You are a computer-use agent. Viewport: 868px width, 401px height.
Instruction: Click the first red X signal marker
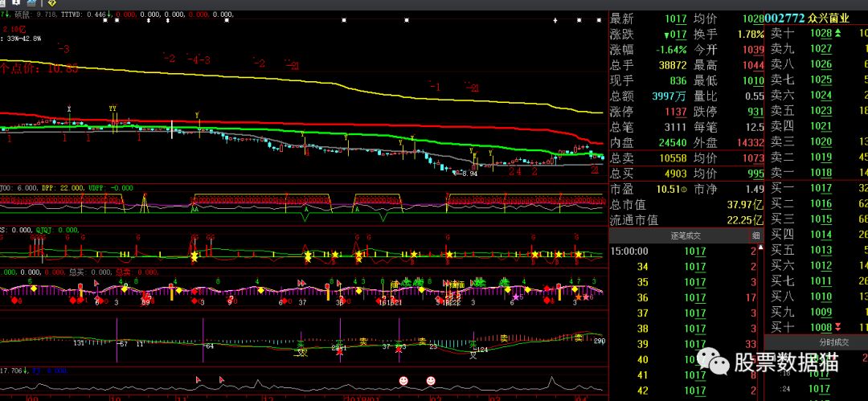click(339, 351)
